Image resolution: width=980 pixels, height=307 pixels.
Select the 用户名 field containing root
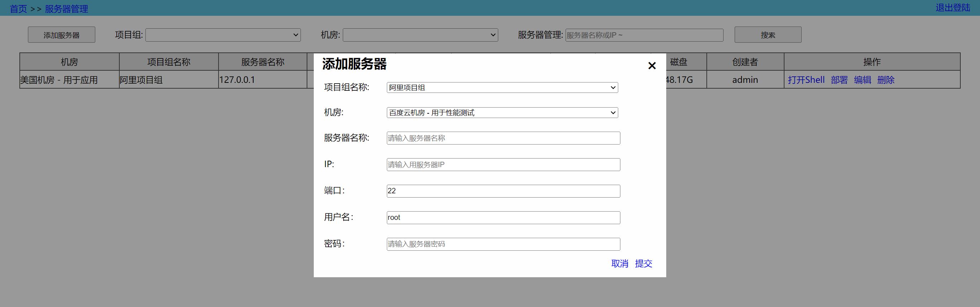tap(503, 218)
